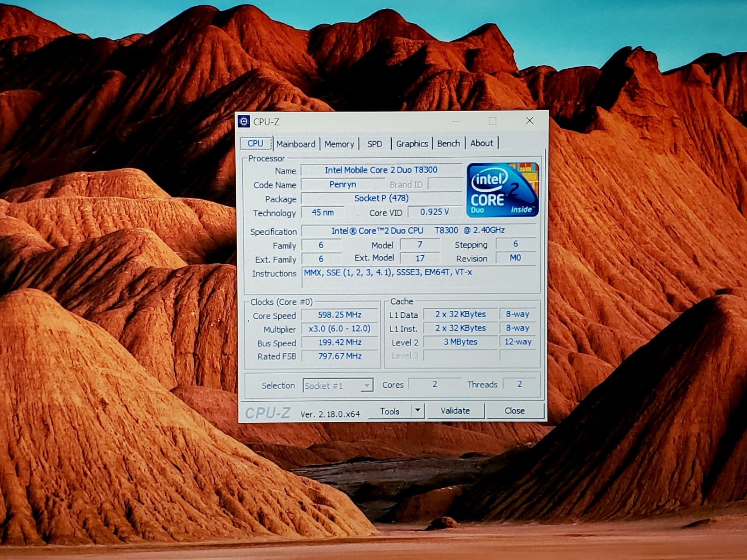Image resolution: width=747 pixels, height=560 pixels.
Task: Click the specification field with T8300 @ 2.40GHz
Action: (418, 231)
